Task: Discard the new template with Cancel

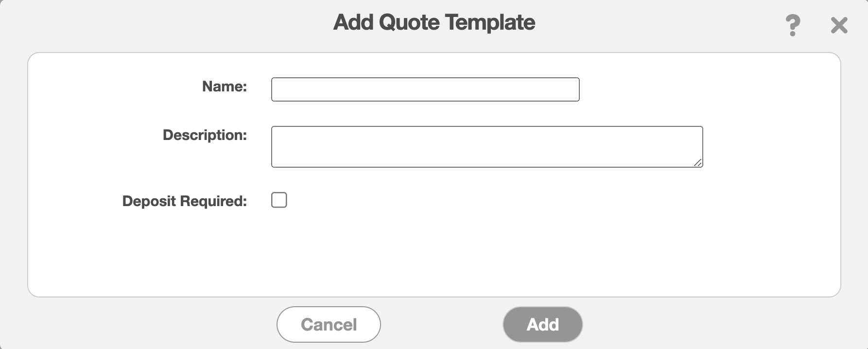Action: [329, 324]
